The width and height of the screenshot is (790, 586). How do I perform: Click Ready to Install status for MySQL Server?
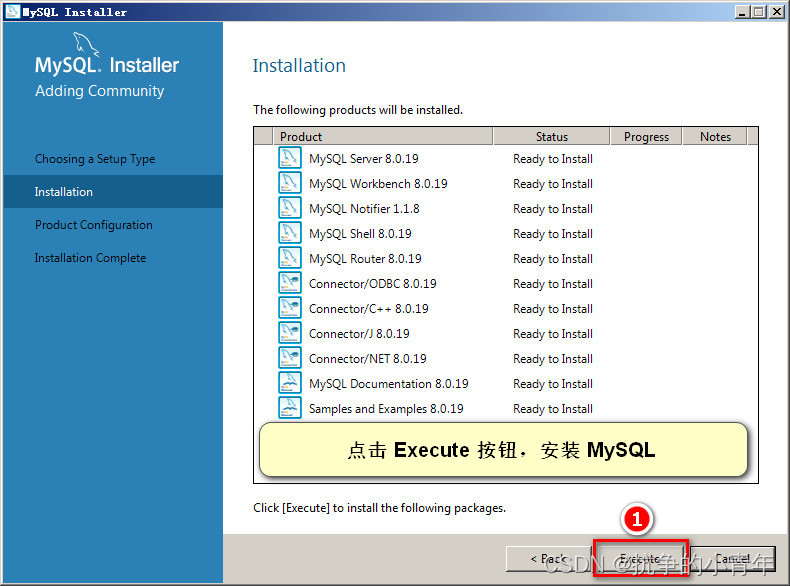553,159
